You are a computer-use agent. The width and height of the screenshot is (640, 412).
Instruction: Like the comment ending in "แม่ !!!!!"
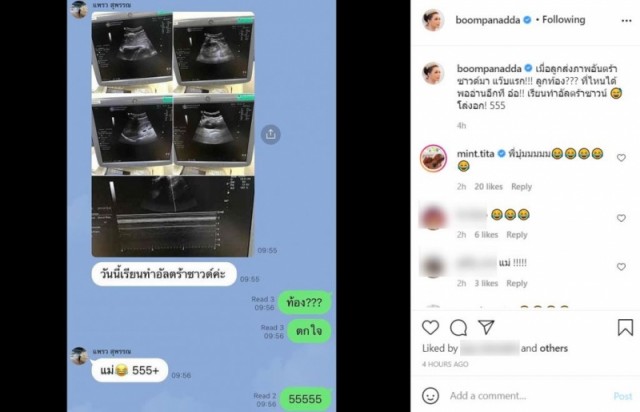[621, 267]
